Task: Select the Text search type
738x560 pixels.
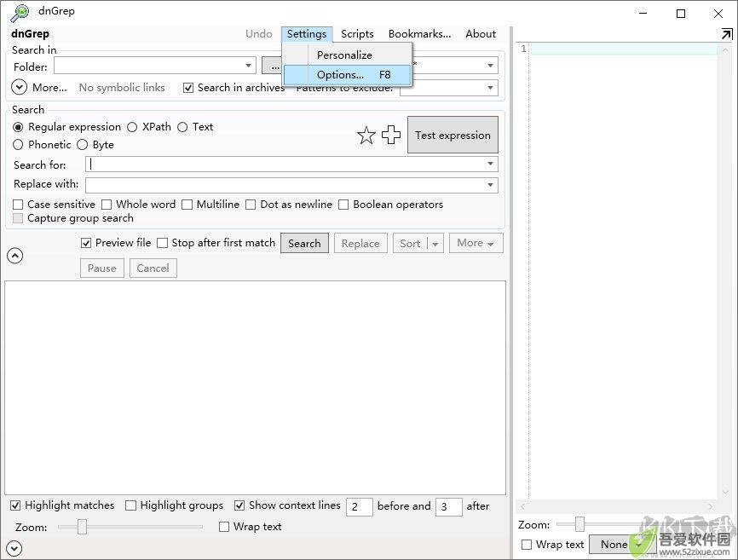Action: (182, 127)
